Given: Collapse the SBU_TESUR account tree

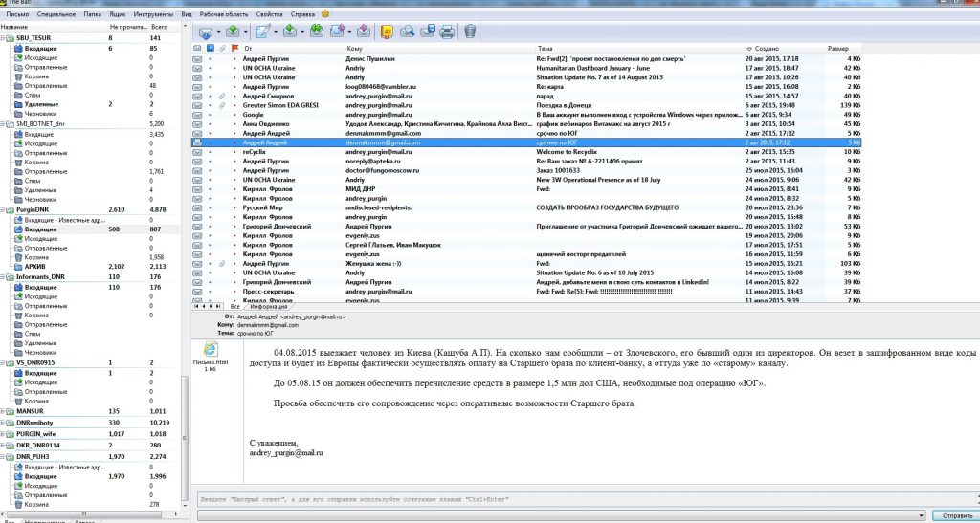Looking at the screenshot, I should pyautogui.click(x=4, y=38).
